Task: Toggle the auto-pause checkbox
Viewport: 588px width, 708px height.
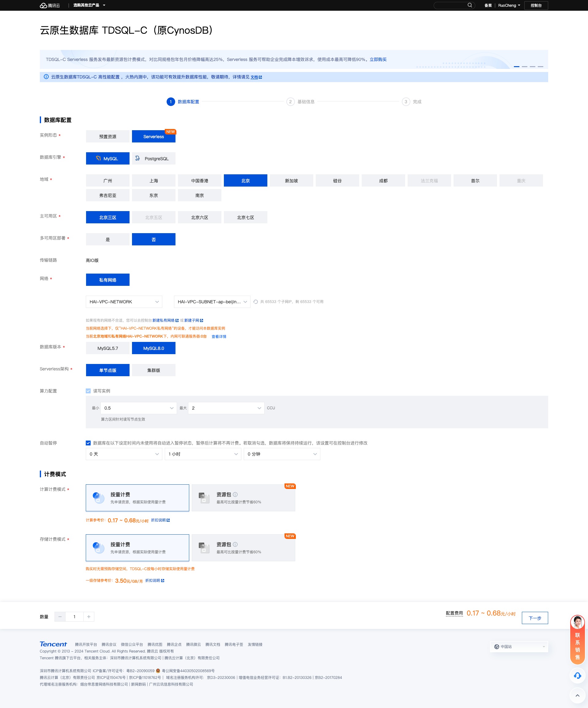Action: coord(88,443)
